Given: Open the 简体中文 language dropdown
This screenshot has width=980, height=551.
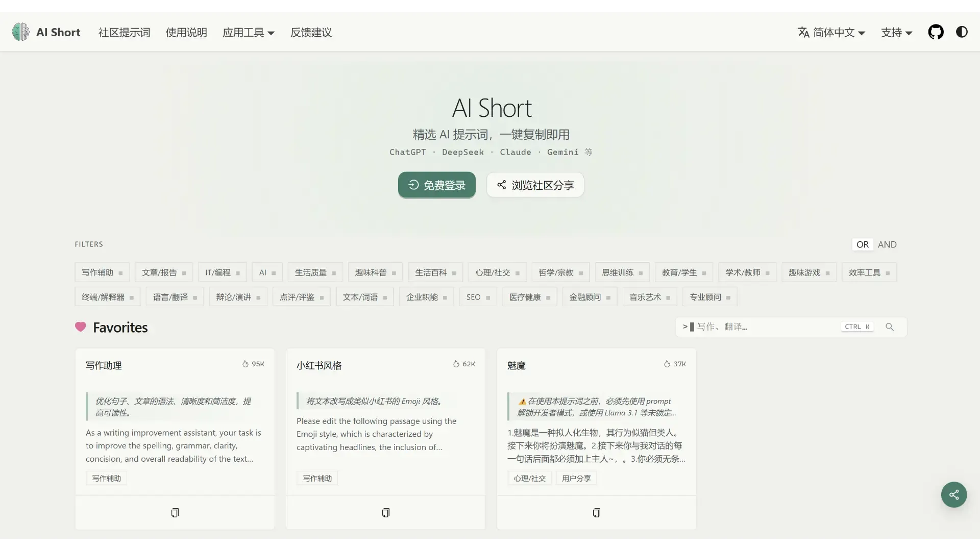Looking at the screenshot, I should tap(831, 32).
